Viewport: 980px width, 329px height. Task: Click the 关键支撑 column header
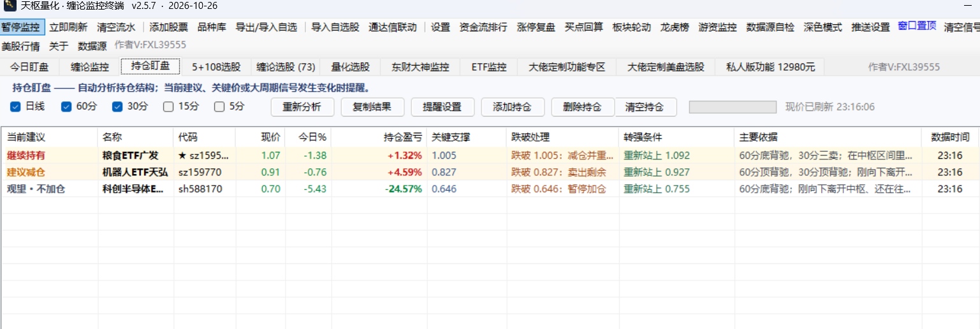467,137
